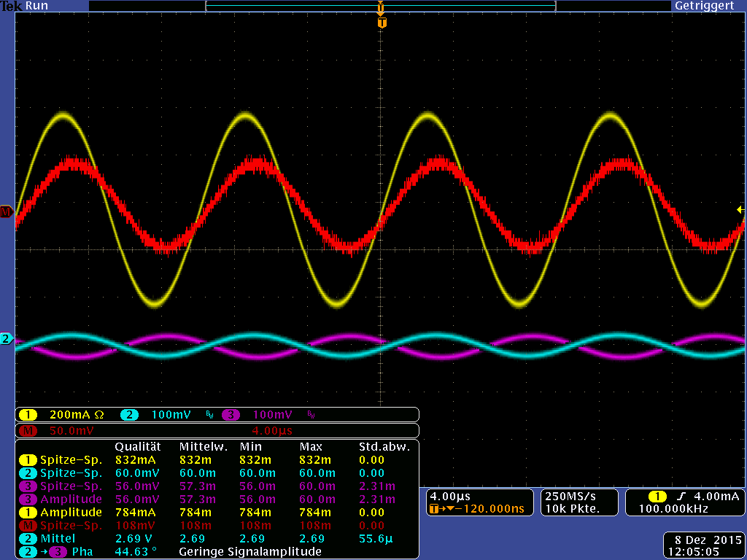Image resolution: width=747 pixels, height=560 pixels.
Task: Click the 784mA amplitude value
Action: 135,513
